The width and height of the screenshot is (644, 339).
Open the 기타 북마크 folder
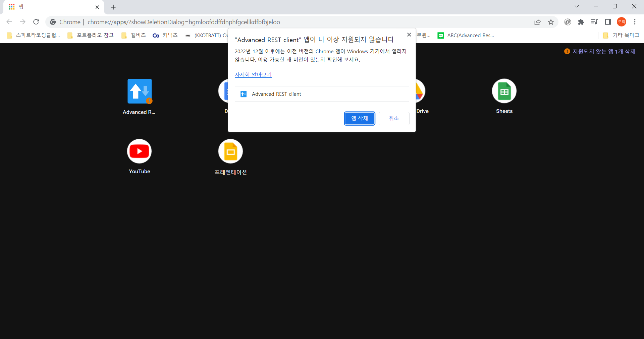click(621, 35)
